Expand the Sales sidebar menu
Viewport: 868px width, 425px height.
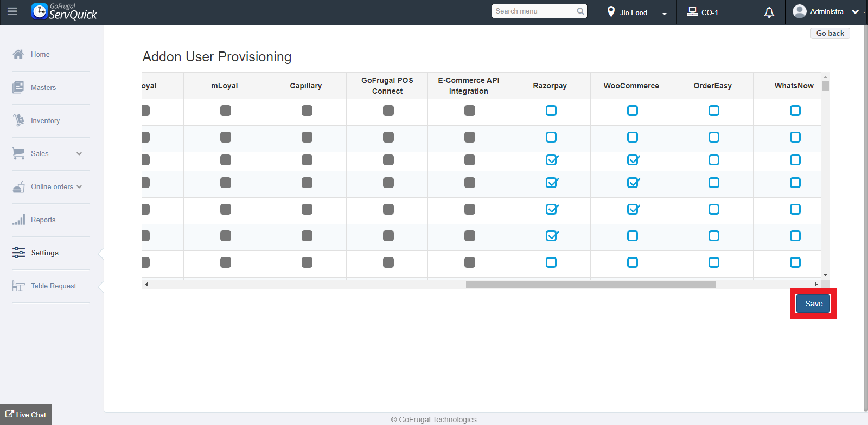[79, 153]
